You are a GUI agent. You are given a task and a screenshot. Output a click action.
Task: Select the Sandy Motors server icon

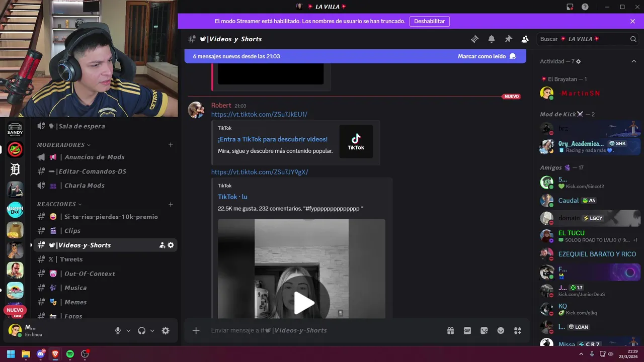click(15, 129)
